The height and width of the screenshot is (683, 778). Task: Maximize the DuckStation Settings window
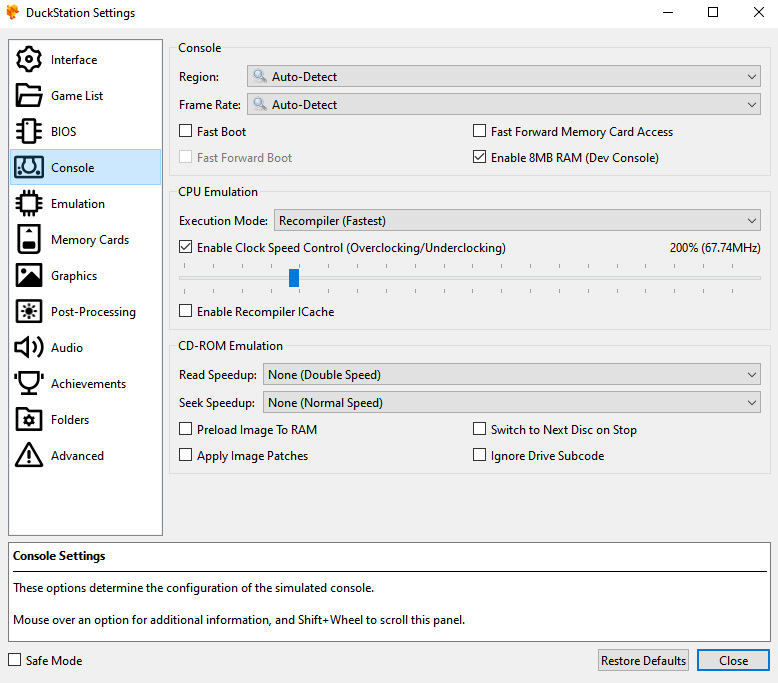click(x=713, y=12)
